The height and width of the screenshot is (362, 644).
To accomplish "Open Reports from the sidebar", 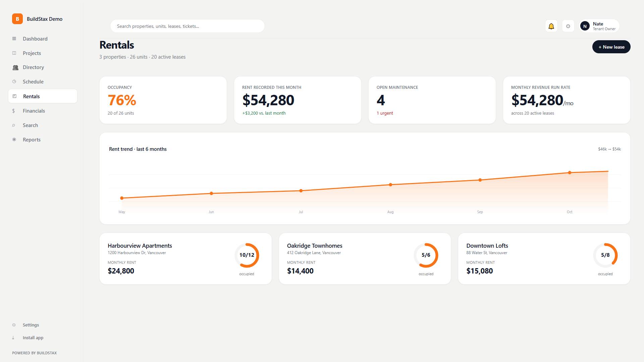I will click(43, 139).
